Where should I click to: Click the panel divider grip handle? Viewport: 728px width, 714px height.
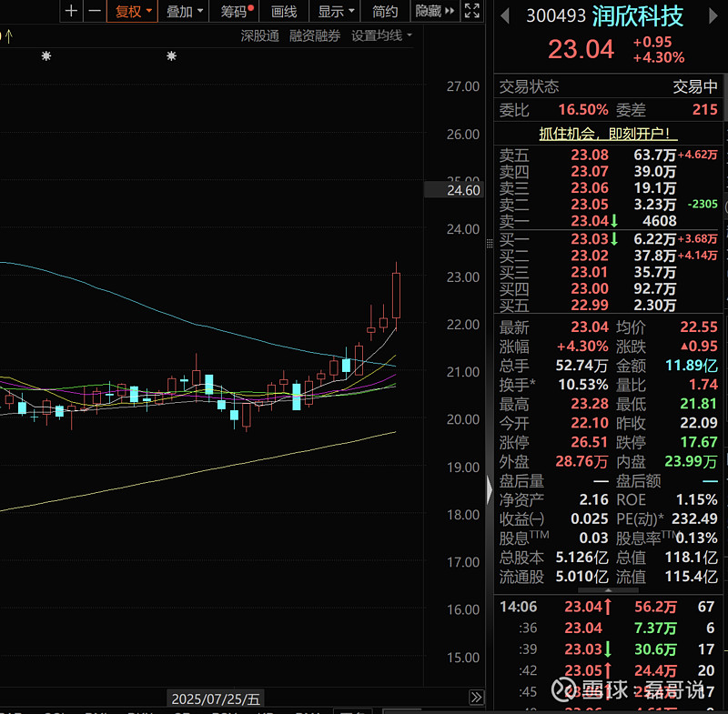point(490,244)
